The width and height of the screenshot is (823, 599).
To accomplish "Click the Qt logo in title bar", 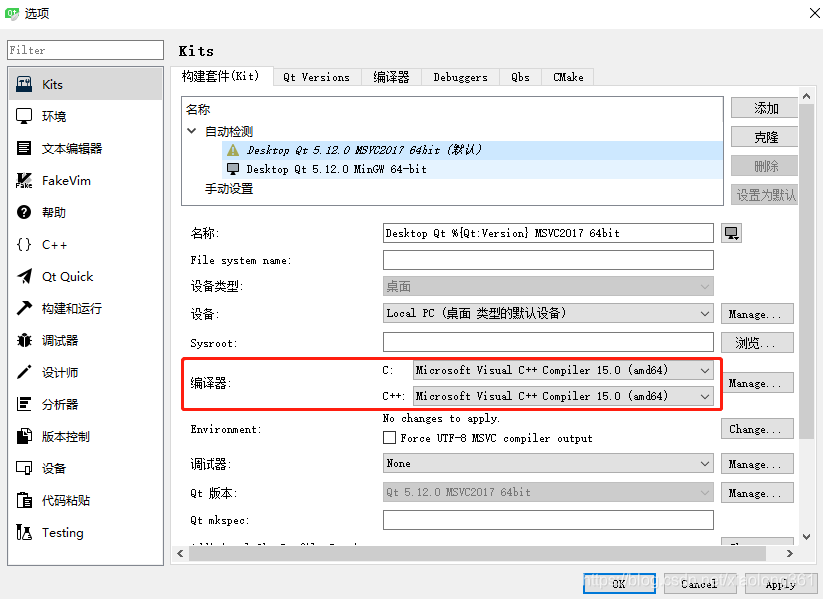I will 12,13.
